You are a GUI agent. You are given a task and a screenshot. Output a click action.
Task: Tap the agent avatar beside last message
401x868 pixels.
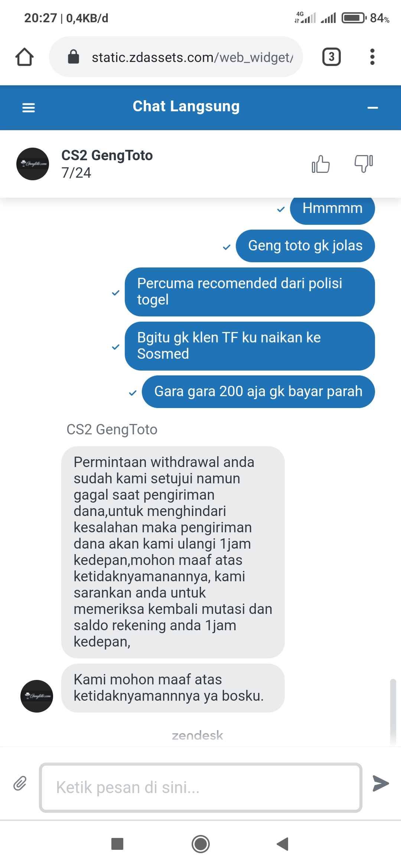point(37,696)
